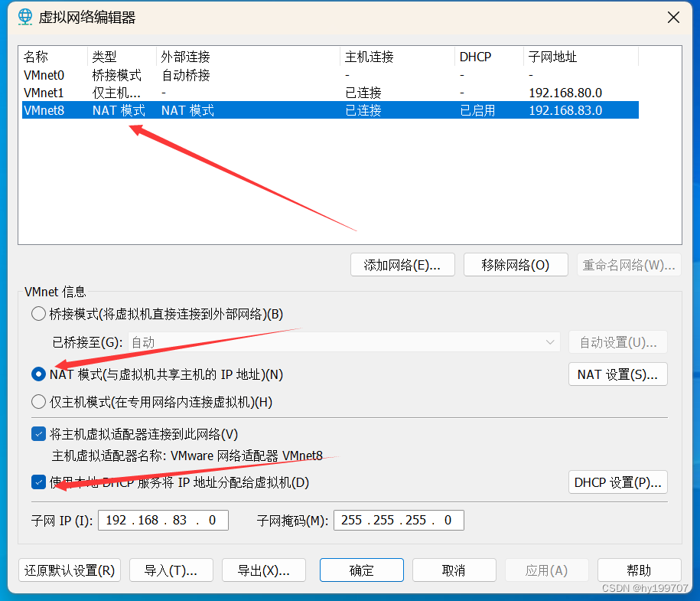Select the VMnet8 row

coord(330,110)
